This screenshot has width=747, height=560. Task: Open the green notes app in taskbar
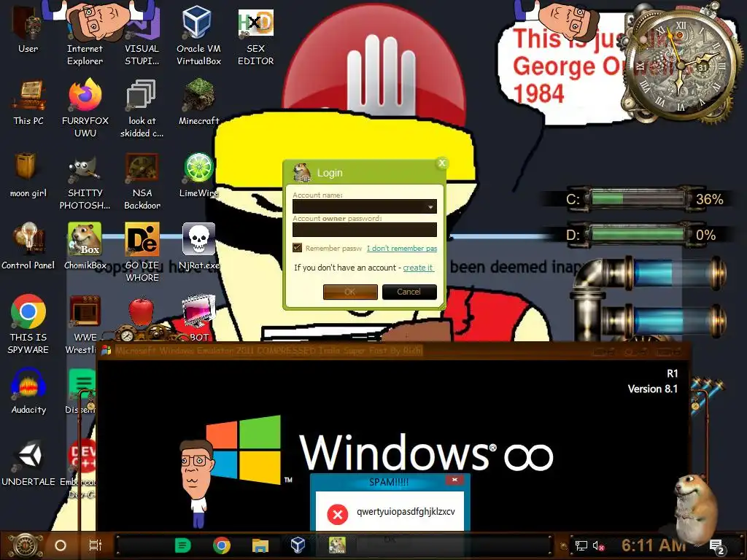[x=182, y=545]
